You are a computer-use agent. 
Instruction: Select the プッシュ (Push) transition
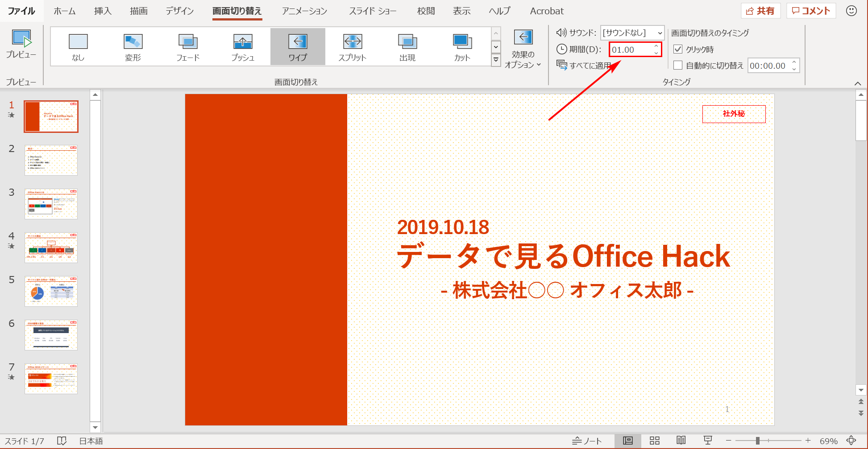243,47
